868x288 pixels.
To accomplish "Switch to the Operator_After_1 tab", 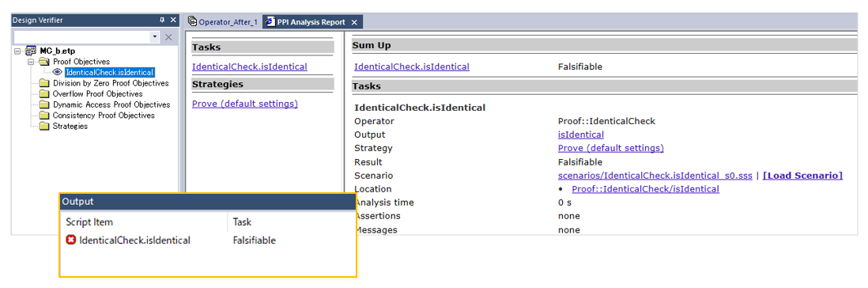I will (223, 22).
